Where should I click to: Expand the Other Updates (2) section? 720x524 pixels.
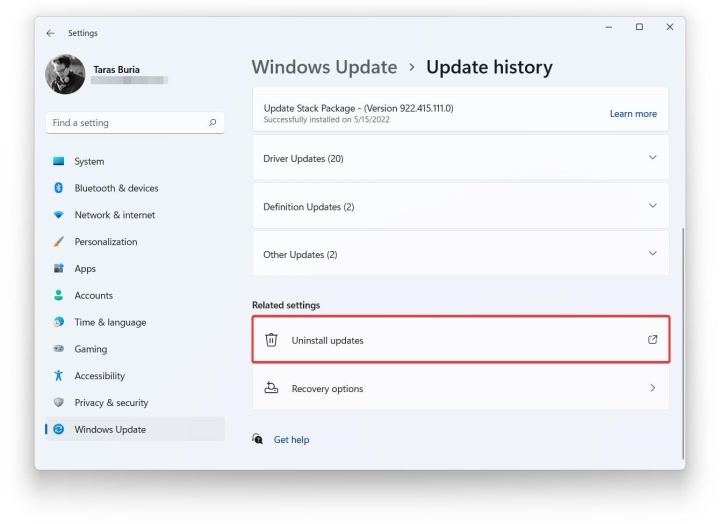[653, 254]
